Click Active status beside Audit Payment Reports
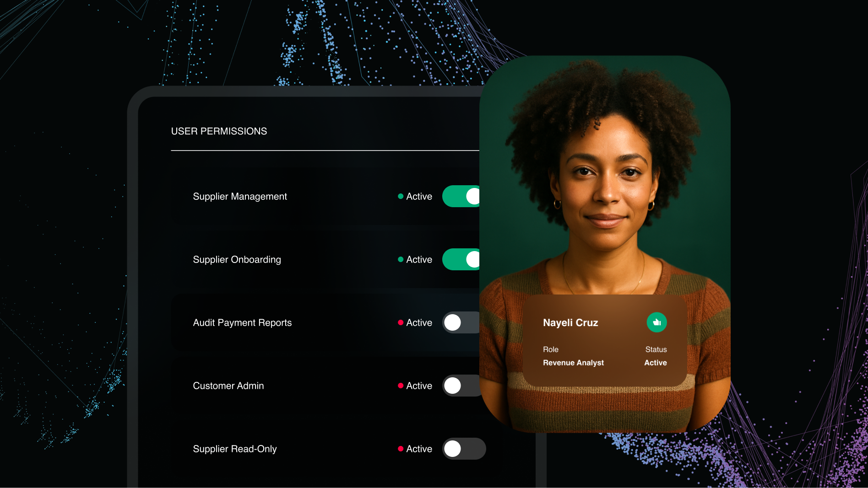This screenshot has width=868, height=488. 415,322
